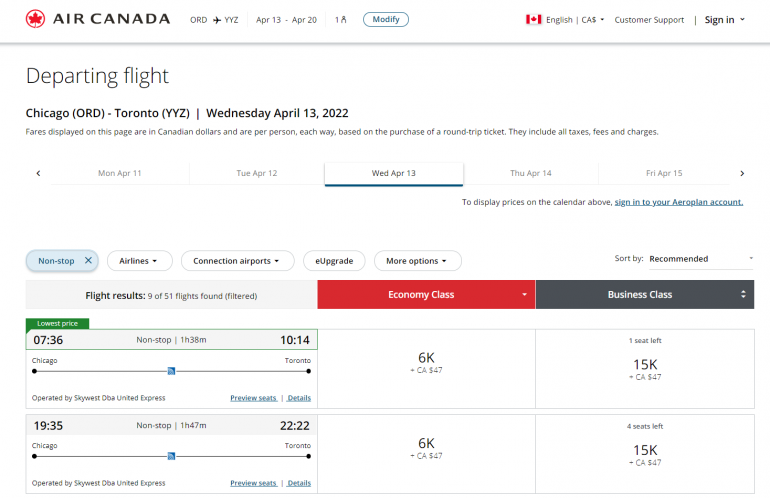Viewport: 770px width, 498px height.
Task: Click the Air Canada maple leaf logo
Action: [x=36, y=19]
